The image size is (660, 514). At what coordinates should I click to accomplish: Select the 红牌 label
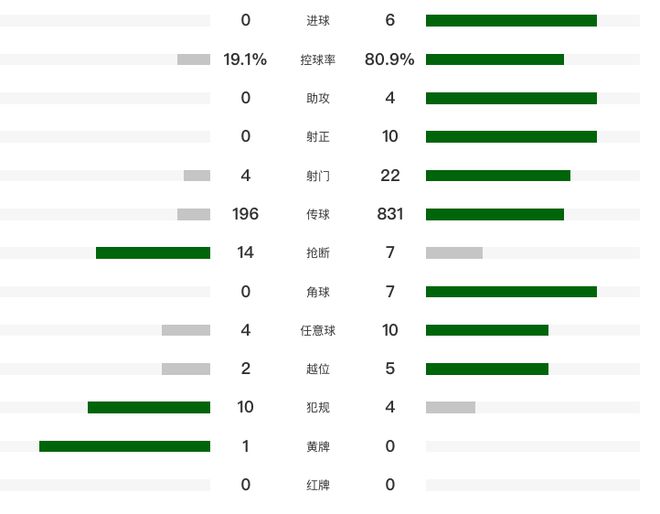tap(318, 485)
